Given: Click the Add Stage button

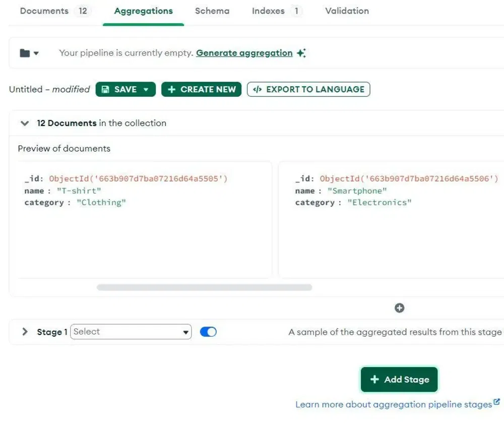Looking at the screenshot, I should [399, 380].
